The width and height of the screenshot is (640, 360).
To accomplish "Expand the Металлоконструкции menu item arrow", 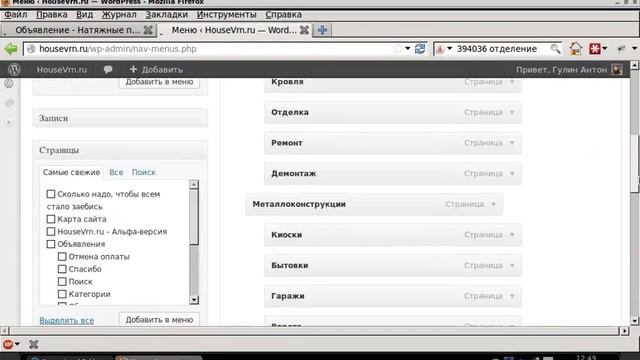I will [493, 204].
